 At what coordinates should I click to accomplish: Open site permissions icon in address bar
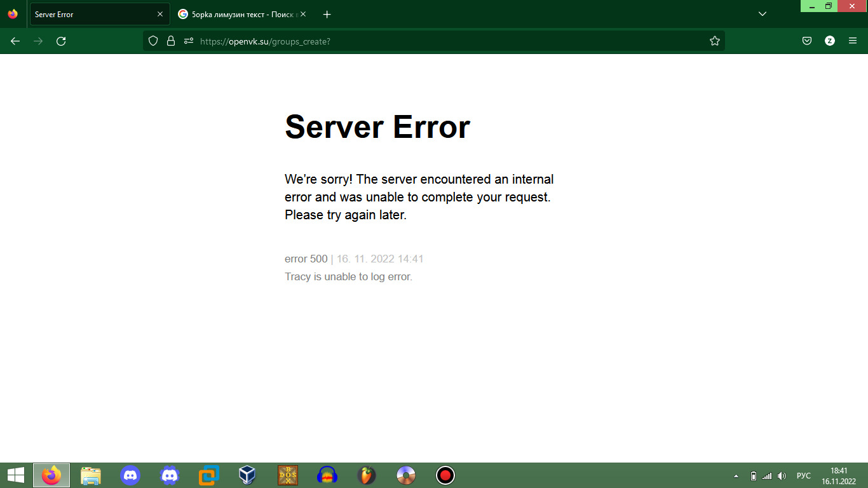coord(188,41)
